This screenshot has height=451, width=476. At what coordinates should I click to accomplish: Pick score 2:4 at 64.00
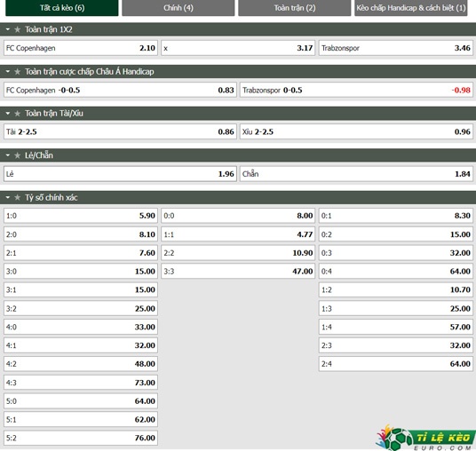[x=395, y=364]
